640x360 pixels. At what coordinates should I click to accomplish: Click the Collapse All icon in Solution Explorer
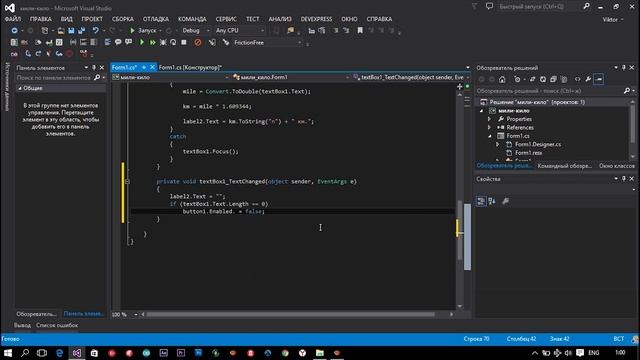point(553,79)
